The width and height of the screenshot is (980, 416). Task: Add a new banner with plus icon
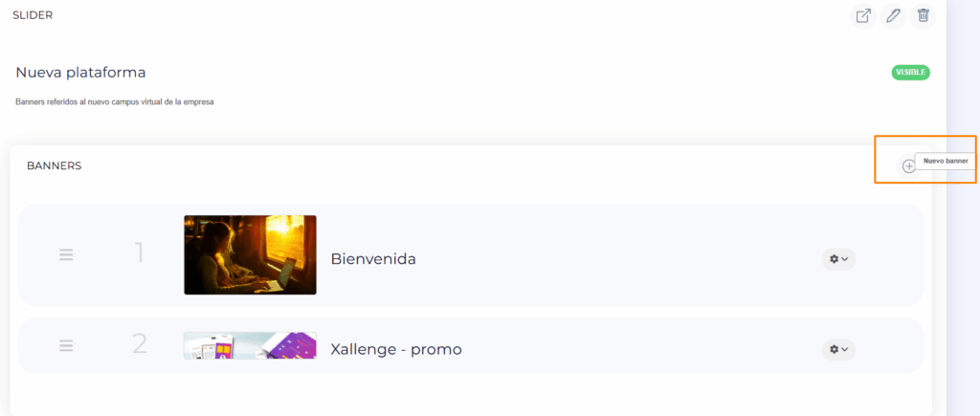tap(907, 166)
